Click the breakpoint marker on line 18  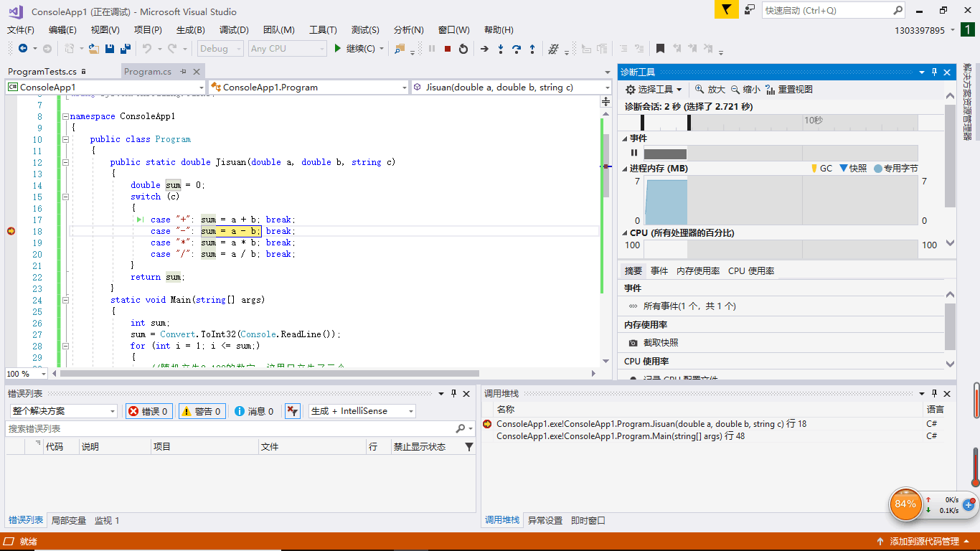[x=11, y=230]
